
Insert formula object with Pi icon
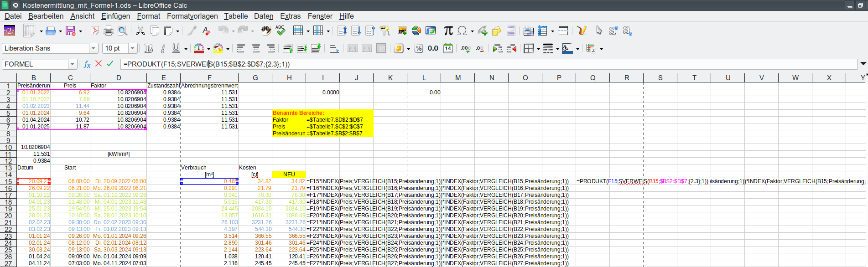click(448, 31)
